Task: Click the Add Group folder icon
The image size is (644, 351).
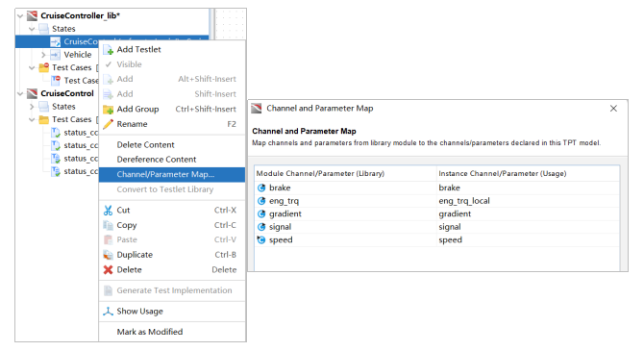Action: (108, 110)
